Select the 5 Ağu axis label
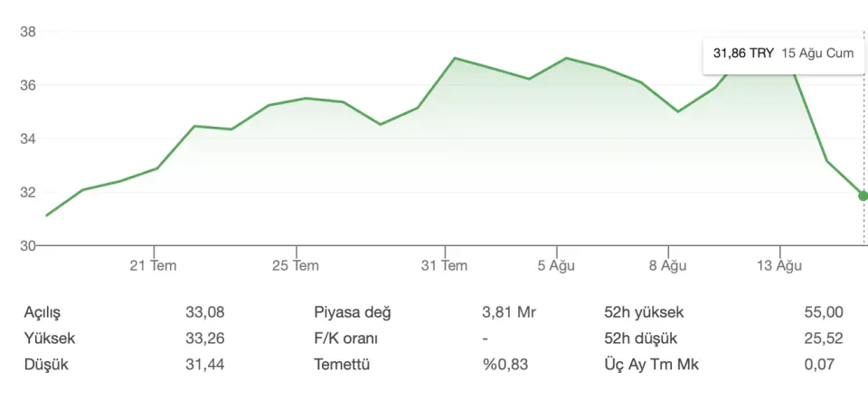 (556, 266)
